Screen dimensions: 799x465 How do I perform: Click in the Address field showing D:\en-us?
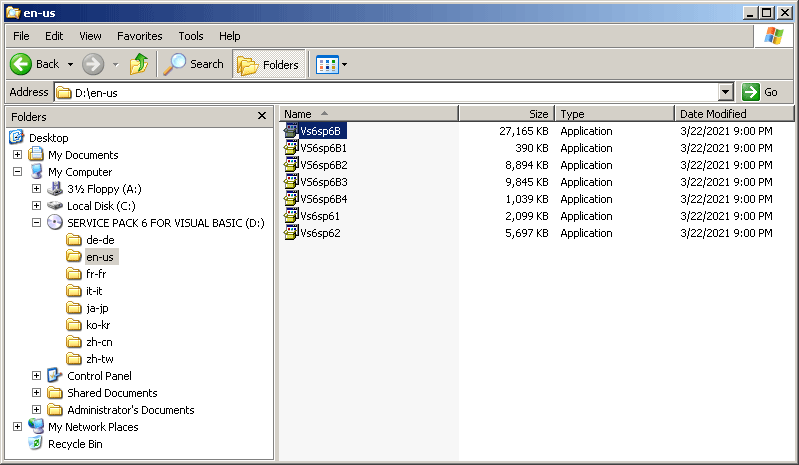click(x=387, y=92)
